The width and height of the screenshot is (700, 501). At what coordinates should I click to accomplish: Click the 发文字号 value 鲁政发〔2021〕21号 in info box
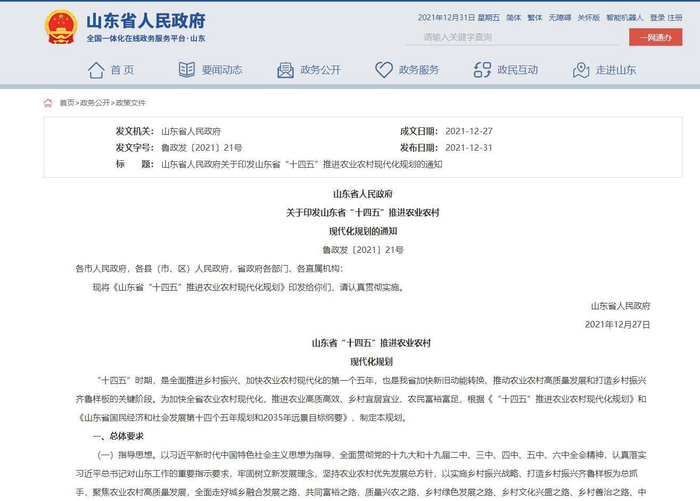coord(202,148)
